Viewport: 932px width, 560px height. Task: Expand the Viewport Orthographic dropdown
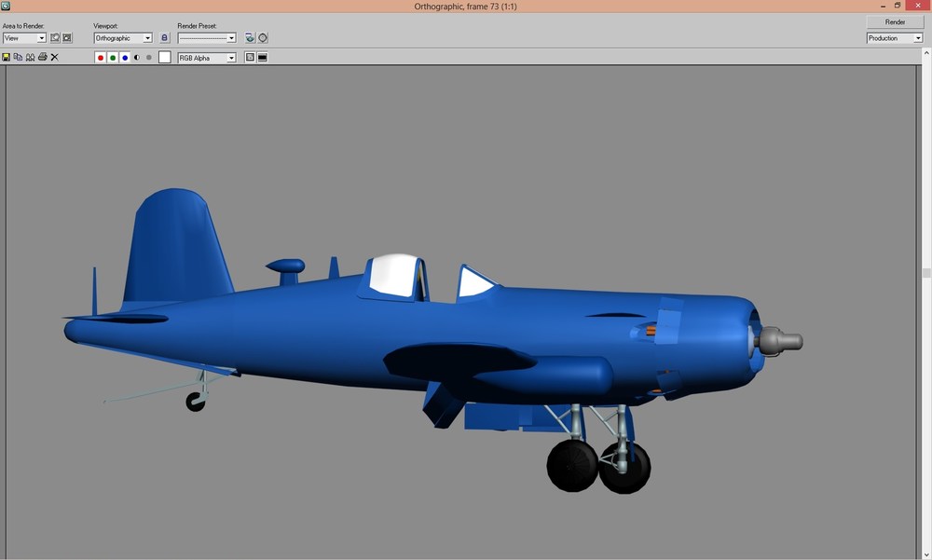123,38
